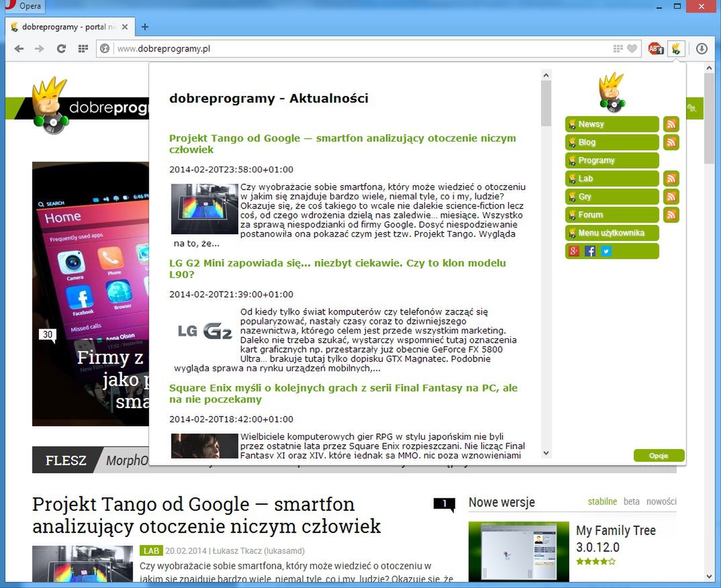Image resolution: width=721 pixels, height=588 pixels.
Task: Click the 30 comments bubble on the slider
Action: pyautogui.click(x=48, y=335)
